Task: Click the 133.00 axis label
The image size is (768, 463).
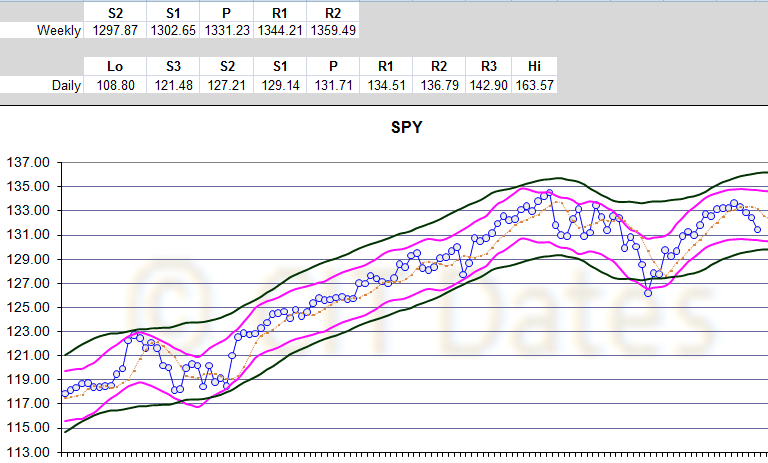Action: point(28,210)
